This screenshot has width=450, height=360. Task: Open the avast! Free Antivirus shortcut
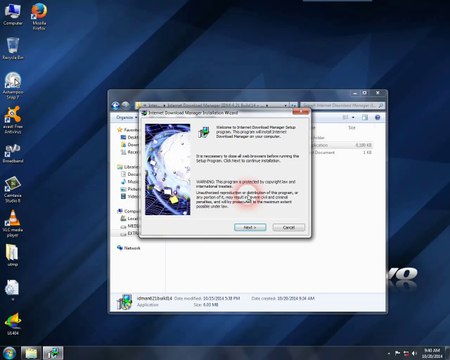click(13, 120)
